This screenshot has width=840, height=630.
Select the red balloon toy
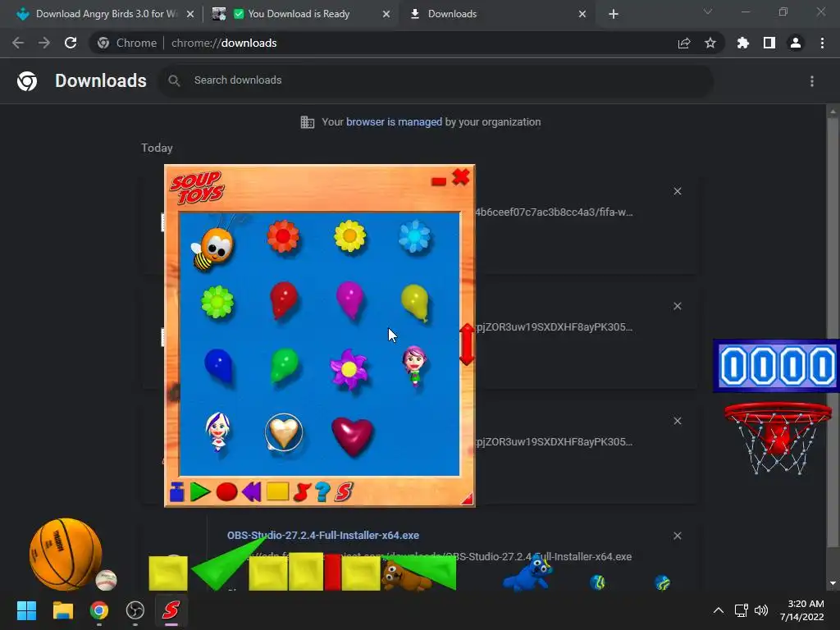click(x=283, y=300)
